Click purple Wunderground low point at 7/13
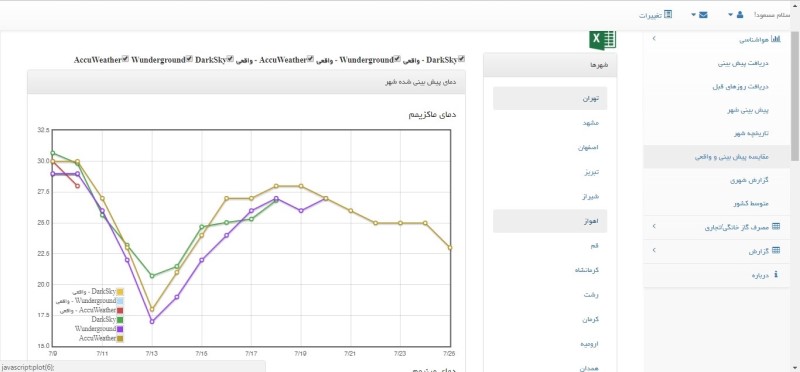 click(152, 321)
